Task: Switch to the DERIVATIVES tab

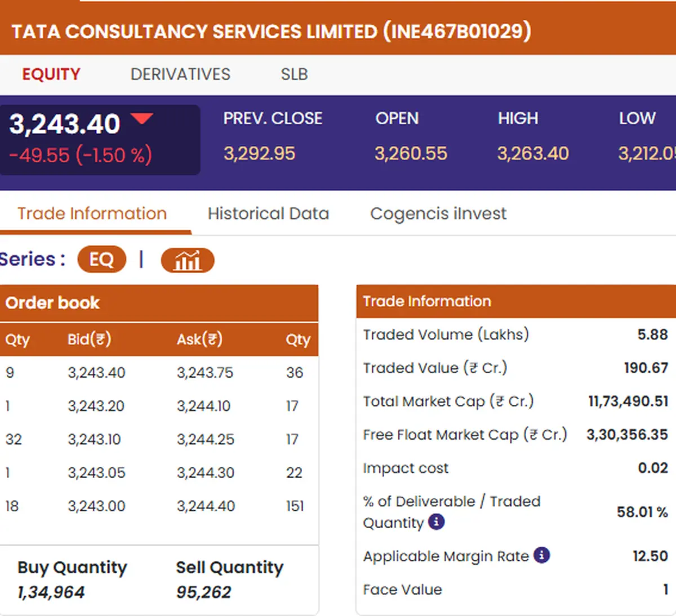Action: click(x=180, y=74)
